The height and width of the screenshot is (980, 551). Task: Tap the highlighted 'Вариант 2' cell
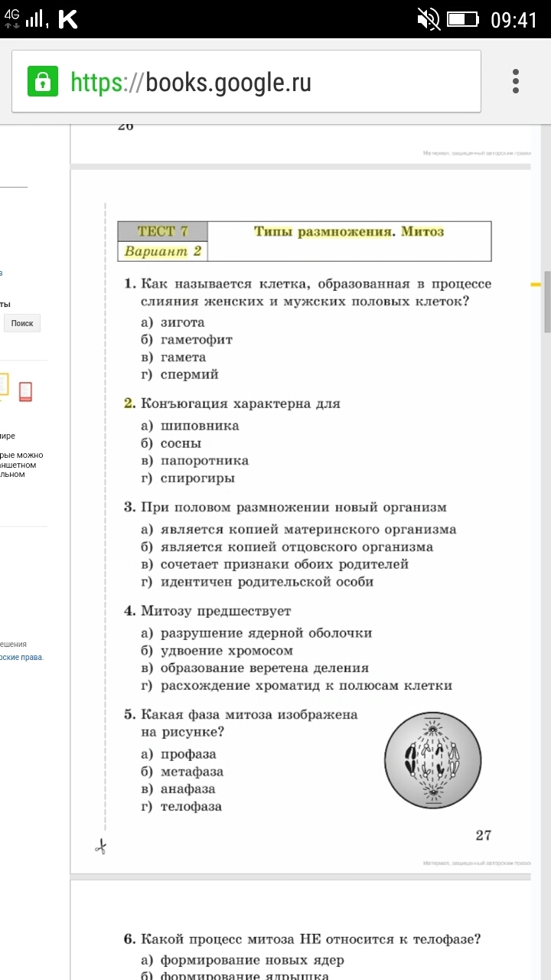click(162, 251)
